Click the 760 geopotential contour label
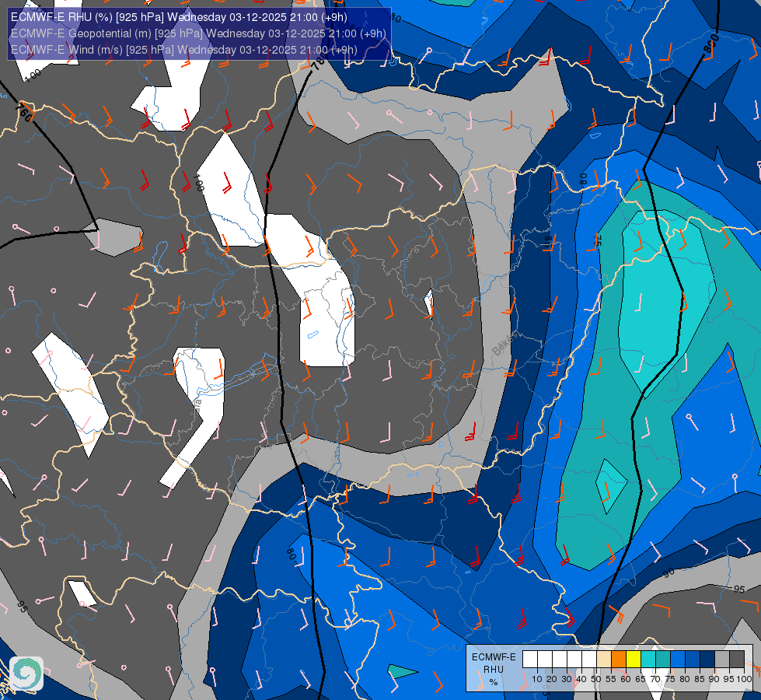 pyautogui.click(x=24, y=112)
